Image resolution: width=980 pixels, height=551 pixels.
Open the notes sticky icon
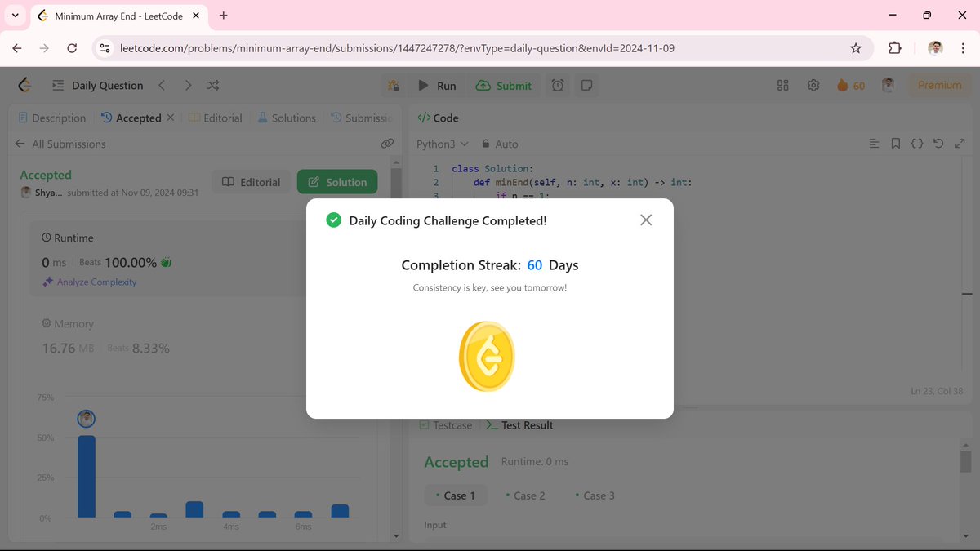point(586,85)
